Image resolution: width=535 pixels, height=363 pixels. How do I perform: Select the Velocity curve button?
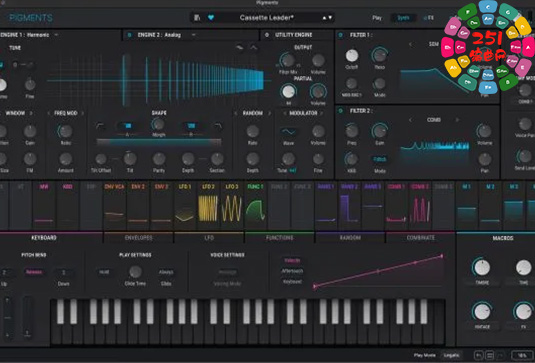click(292, 260)
